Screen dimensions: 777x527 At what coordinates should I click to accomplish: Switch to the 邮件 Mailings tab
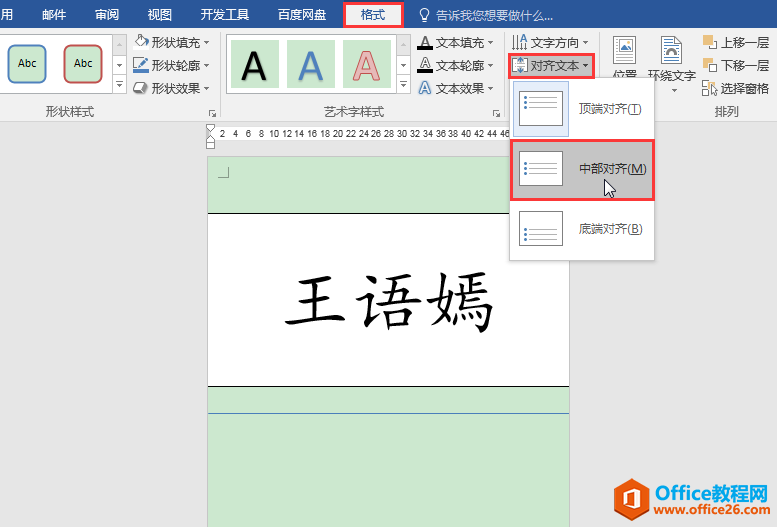pyautogui.click(x=54, y=15)
